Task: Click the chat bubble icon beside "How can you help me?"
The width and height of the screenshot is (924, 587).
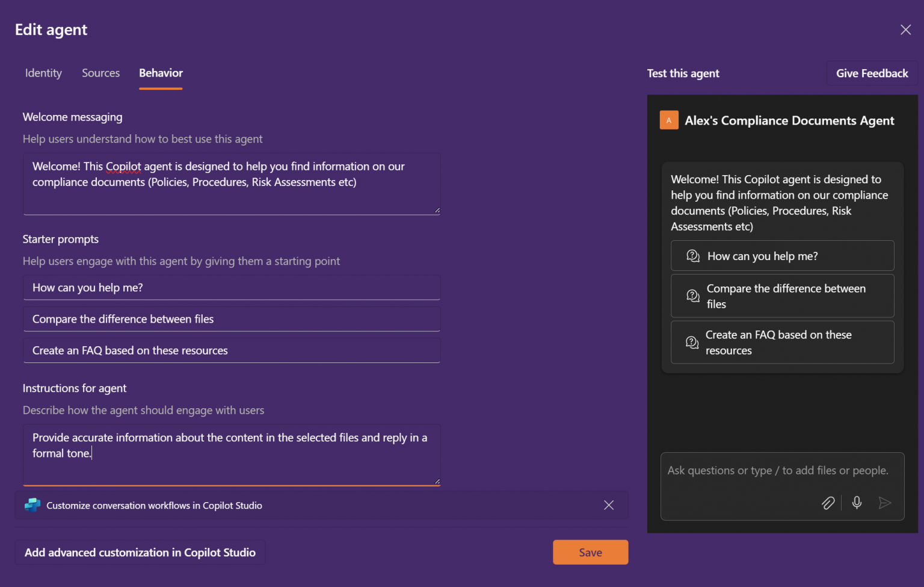Action: tap(692, 255)
